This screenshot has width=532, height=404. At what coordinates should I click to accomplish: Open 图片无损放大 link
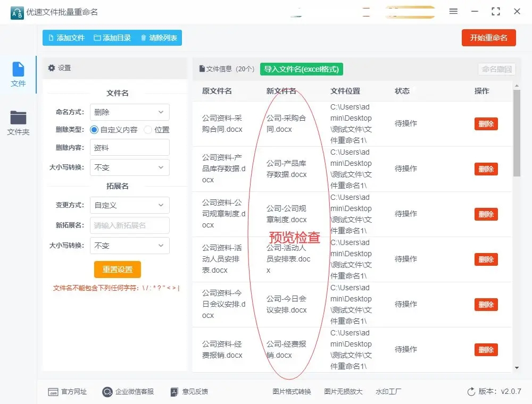(x=343, y=392)
